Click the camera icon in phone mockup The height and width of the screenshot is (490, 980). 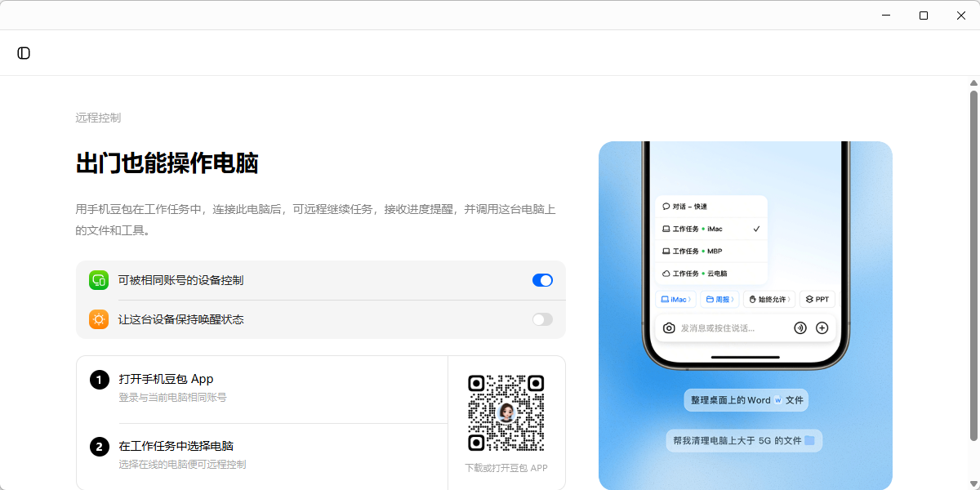point(669,328)
